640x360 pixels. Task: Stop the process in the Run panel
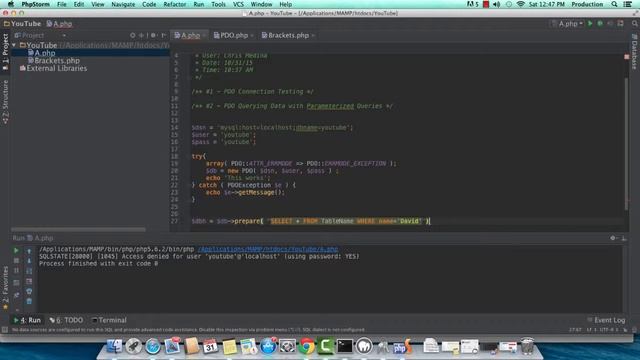pyautogui.click(x=16, y=260)
